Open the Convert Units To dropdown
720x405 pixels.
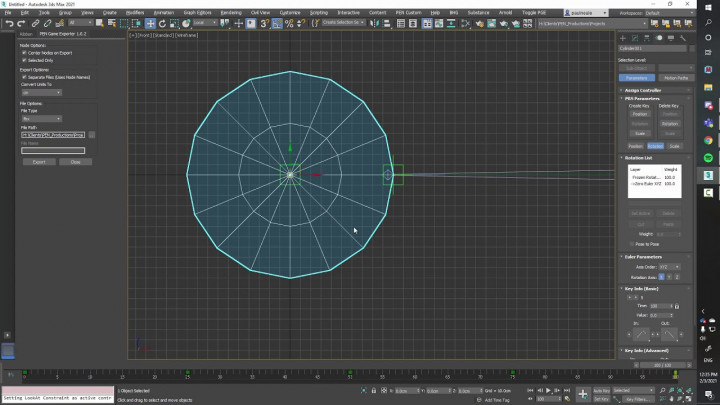tap(41, 93)
